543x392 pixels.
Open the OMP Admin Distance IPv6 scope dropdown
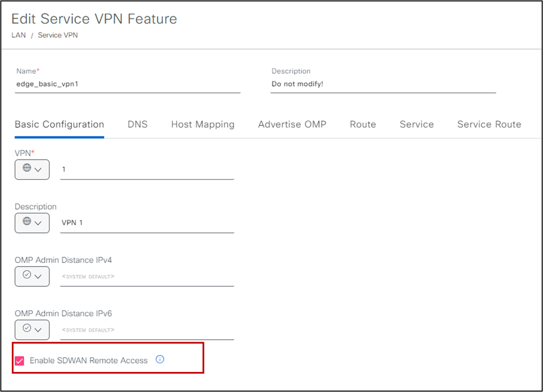[32, 330]
